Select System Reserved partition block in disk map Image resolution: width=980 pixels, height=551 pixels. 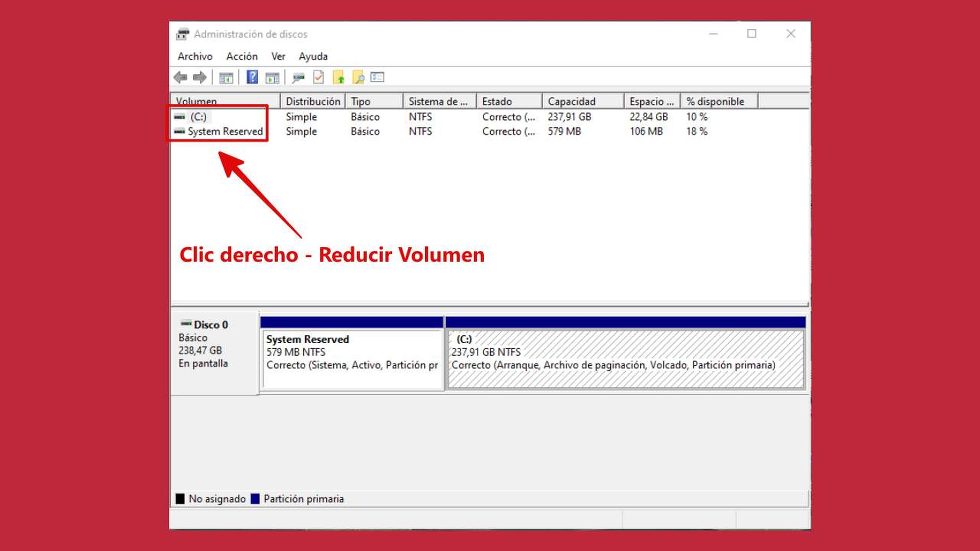[x=352, y=353]
